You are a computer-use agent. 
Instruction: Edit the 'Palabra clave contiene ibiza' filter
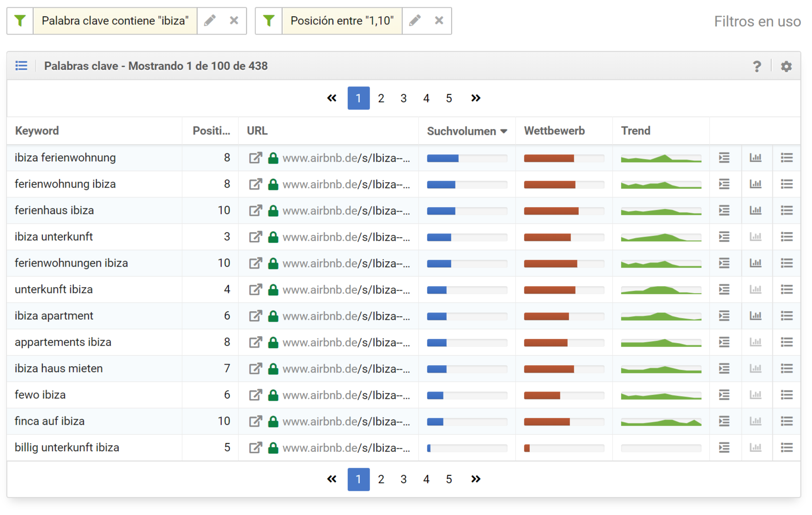coord(210,21)
